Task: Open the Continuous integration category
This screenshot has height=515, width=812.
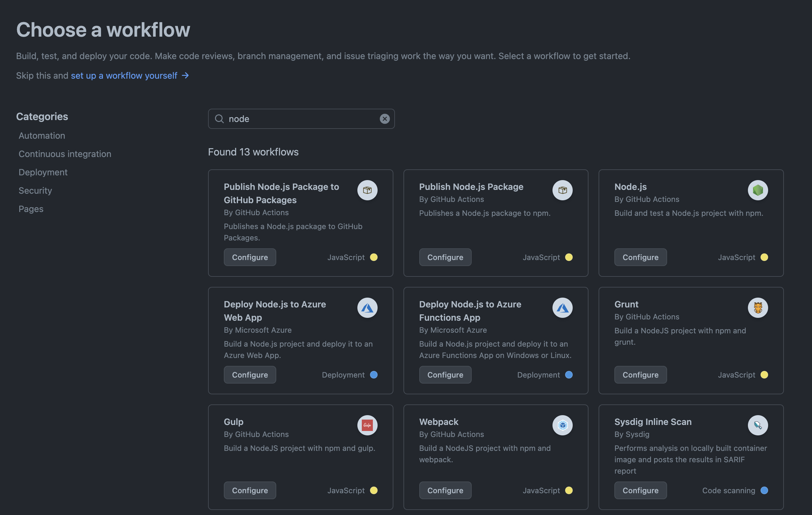Action: (65, 154)
